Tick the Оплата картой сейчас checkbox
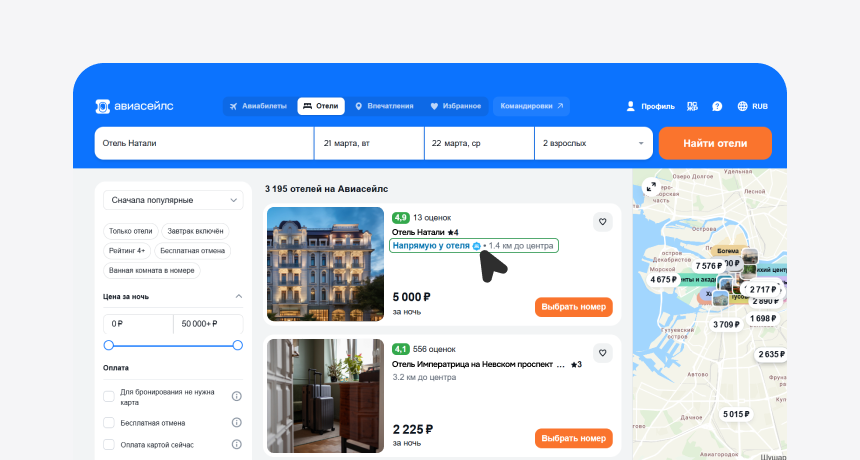860x460 pixels. point(109,445)
